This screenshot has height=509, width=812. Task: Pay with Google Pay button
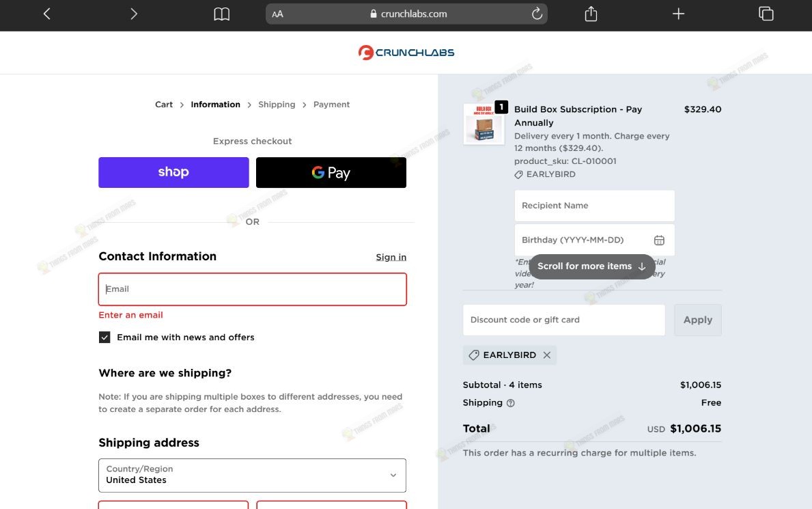point(331,172)
